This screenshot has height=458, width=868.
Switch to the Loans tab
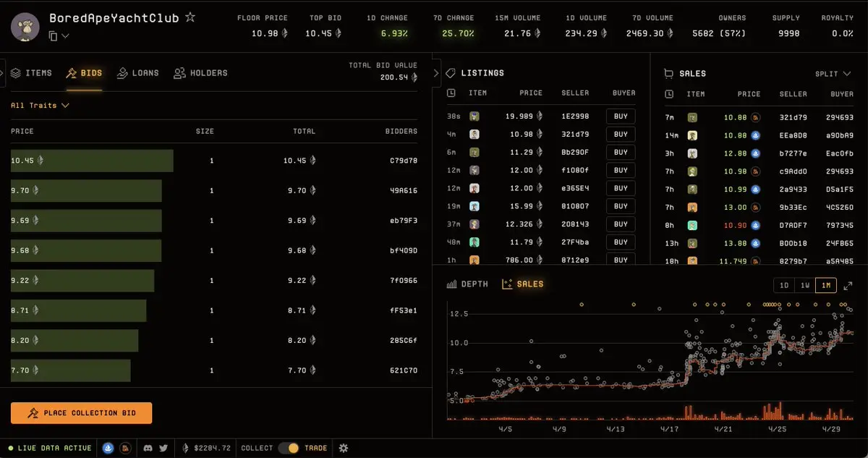click(x=137, y=73)
